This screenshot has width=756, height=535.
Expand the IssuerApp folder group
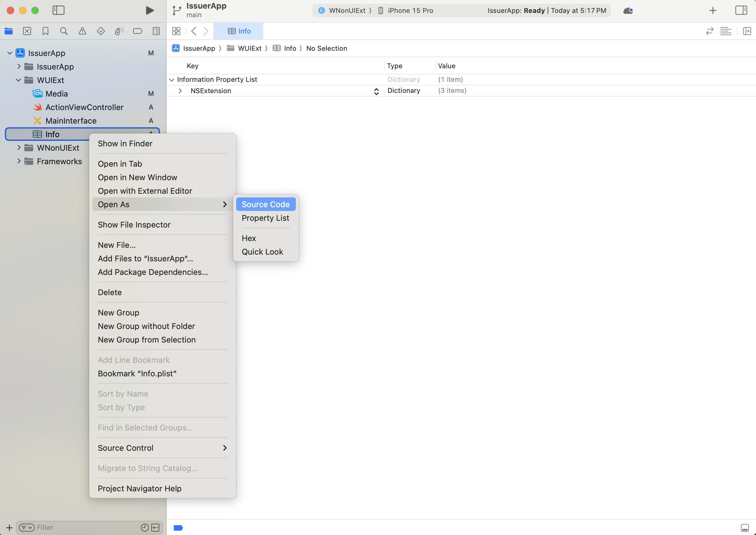pyautogui.click(x=19, y=66)
